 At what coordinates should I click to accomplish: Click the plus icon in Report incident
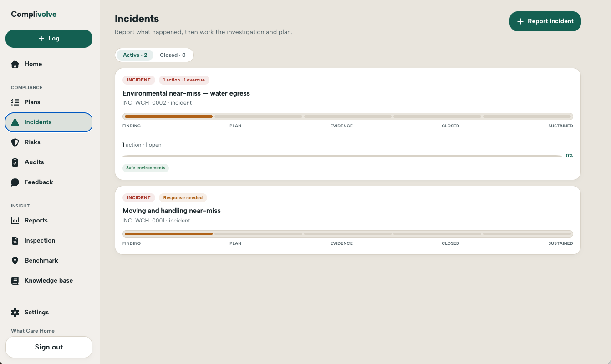[x=520, y=21]
